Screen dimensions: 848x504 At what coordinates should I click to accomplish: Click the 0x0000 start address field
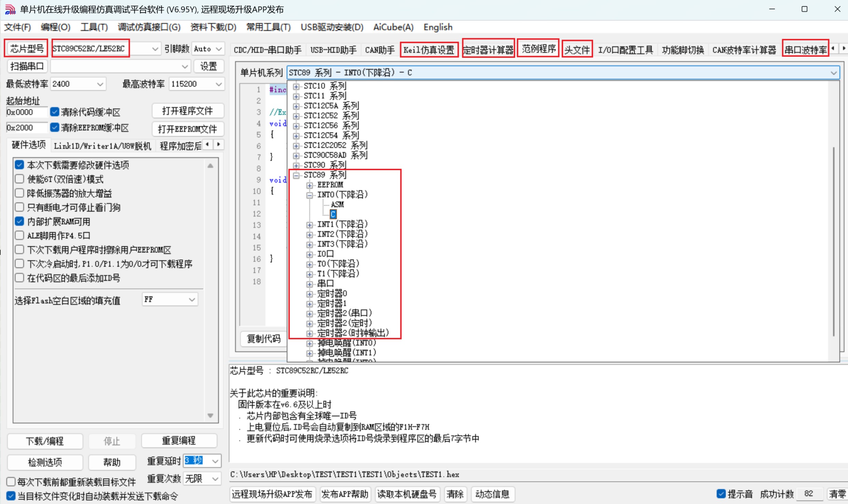pyautogui.click(x=27, y=112)
